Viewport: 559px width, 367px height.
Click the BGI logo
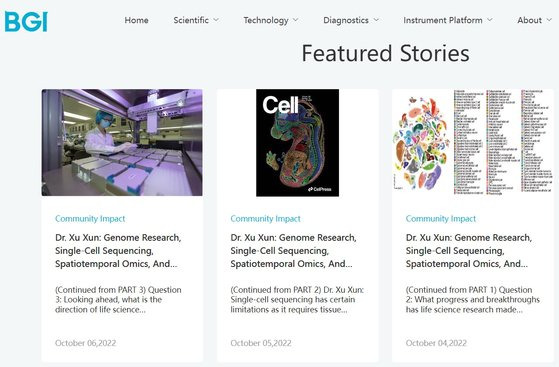(x=26, y=21)
